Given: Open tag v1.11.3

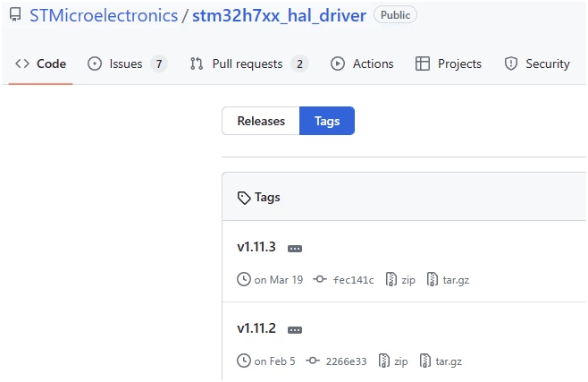Looking at the screenshot, I should point(256,247).
